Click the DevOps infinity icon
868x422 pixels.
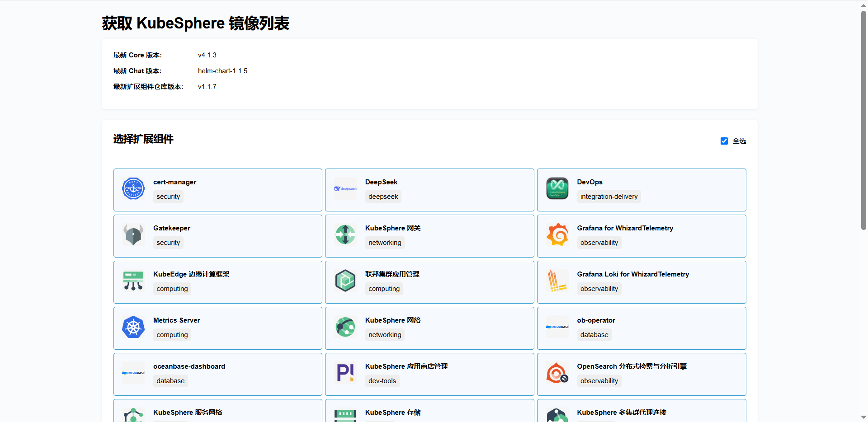(557, 189)
